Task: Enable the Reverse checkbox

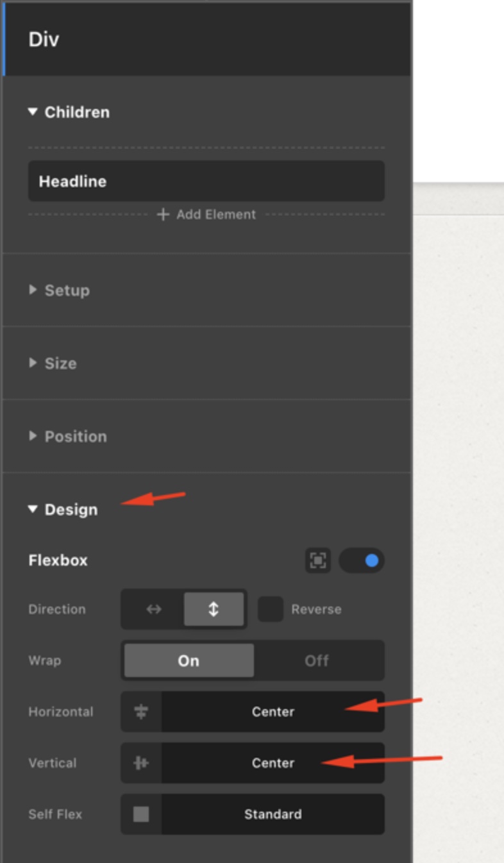Action: click(270, 609)
